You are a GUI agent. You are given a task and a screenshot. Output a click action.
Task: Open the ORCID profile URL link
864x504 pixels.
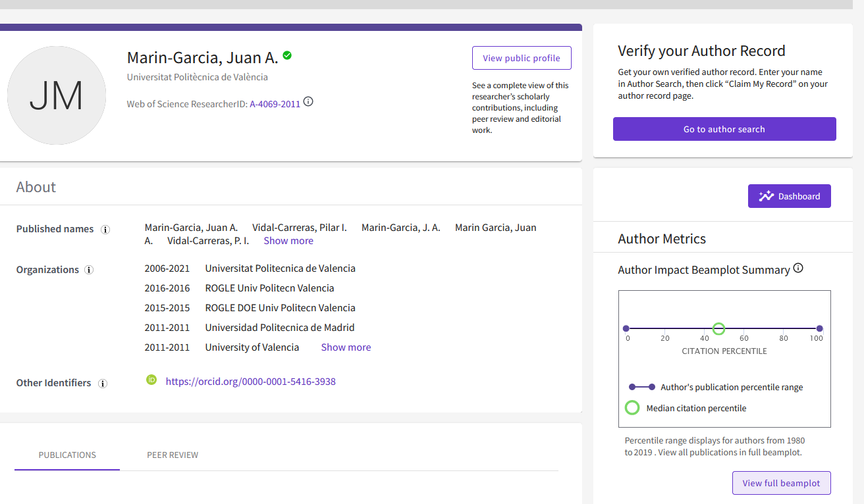(250, 382)
